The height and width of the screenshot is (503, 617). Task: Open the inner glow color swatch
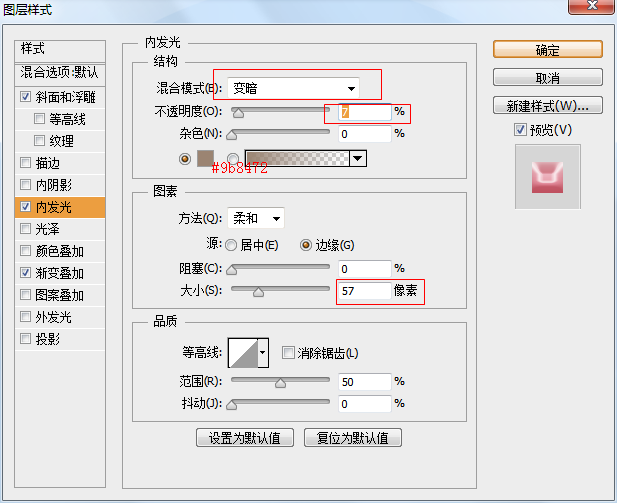(x=205, y=158)
